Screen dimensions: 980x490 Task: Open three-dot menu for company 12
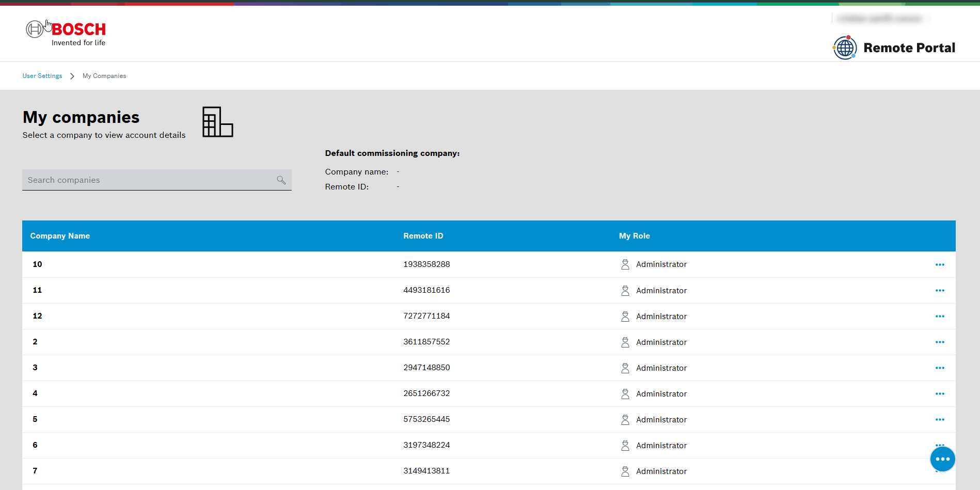pyautogui.click(x=940, y=316)
